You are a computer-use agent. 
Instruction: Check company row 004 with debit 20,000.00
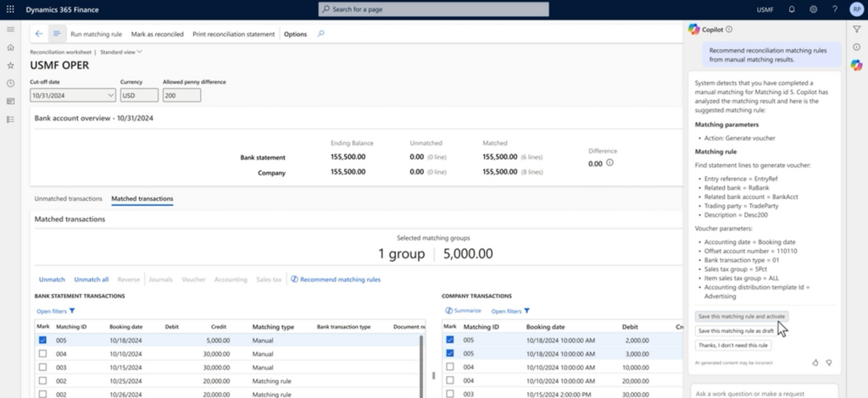[x=449, y=380]
